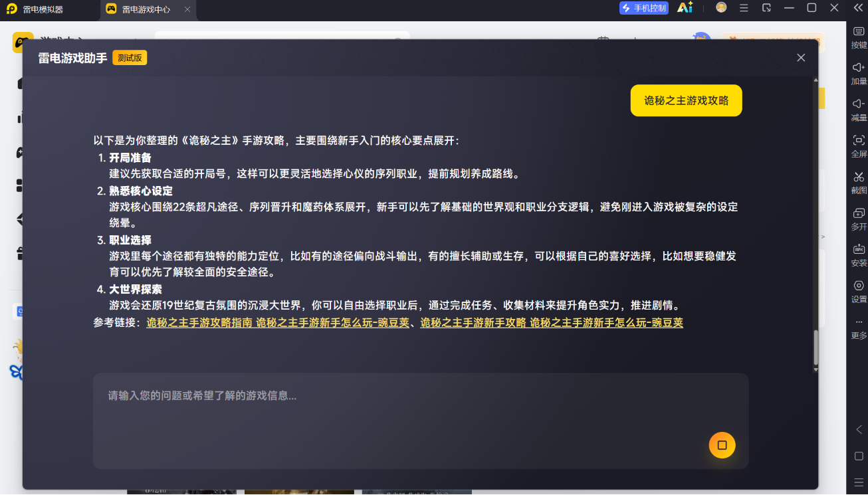Open the colorful AI assistant icon

coord(685,8)
